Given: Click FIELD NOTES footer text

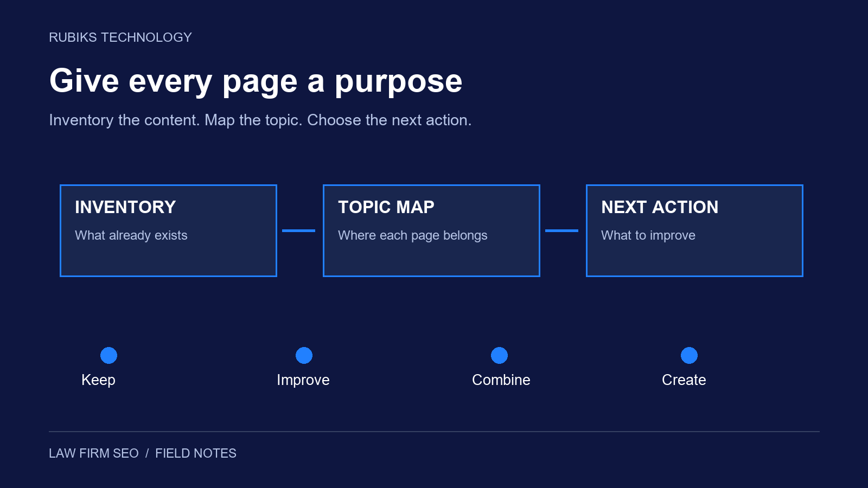Looking at the screenshot, I should click(196, 453).
